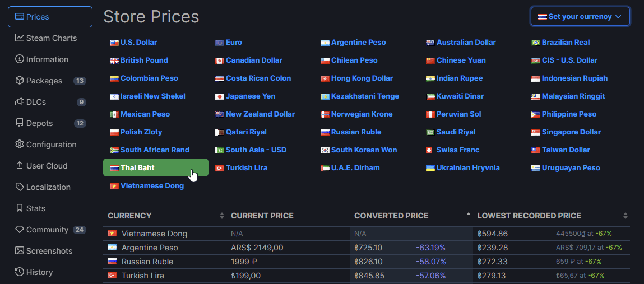Select the Swiss Franc currency link
The height and width of the screenshot is (284, 644).
click(453, 150)
